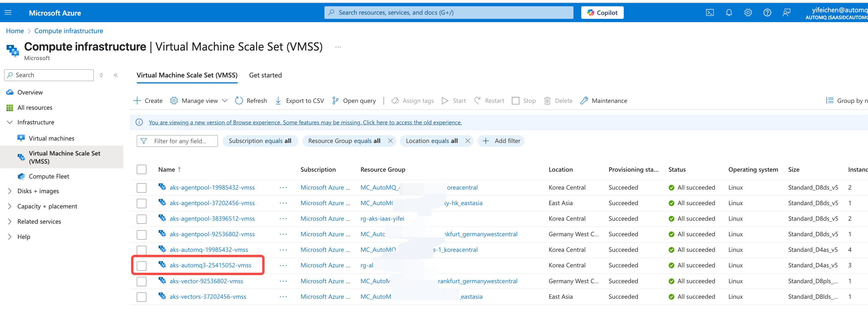Click the Start toolbar button
Screen dimensions: 868x317
[x=453, y=100]
